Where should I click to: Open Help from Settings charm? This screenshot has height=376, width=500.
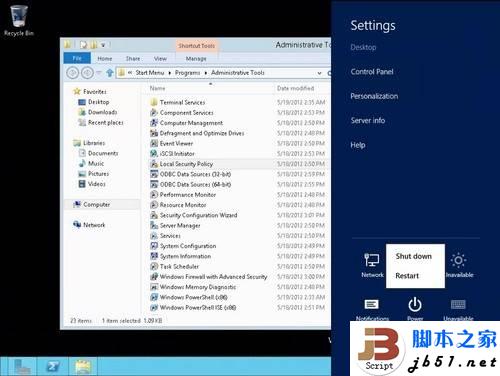coord(358,145)
